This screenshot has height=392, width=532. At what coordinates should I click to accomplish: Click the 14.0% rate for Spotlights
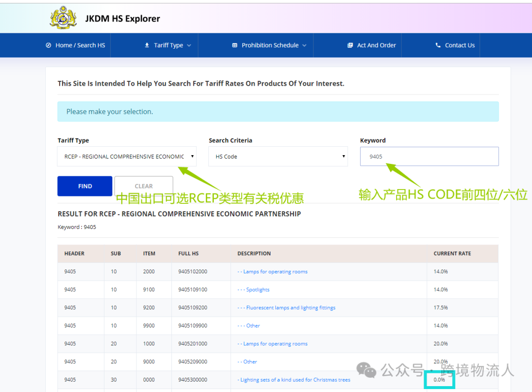click(x=441, y=290)
